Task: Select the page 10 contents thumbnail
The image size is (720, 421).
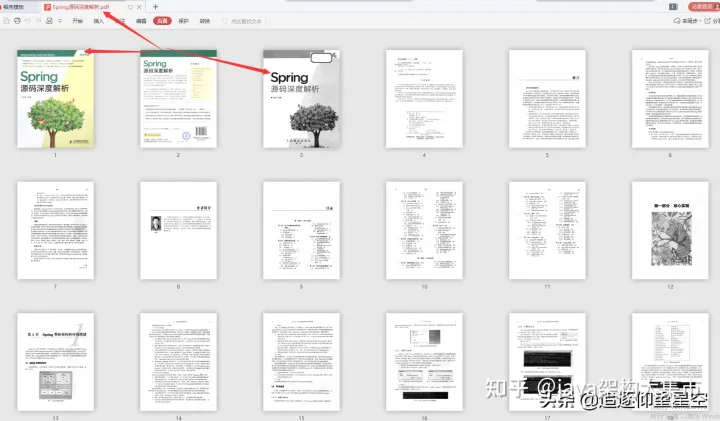Action: 424,230
